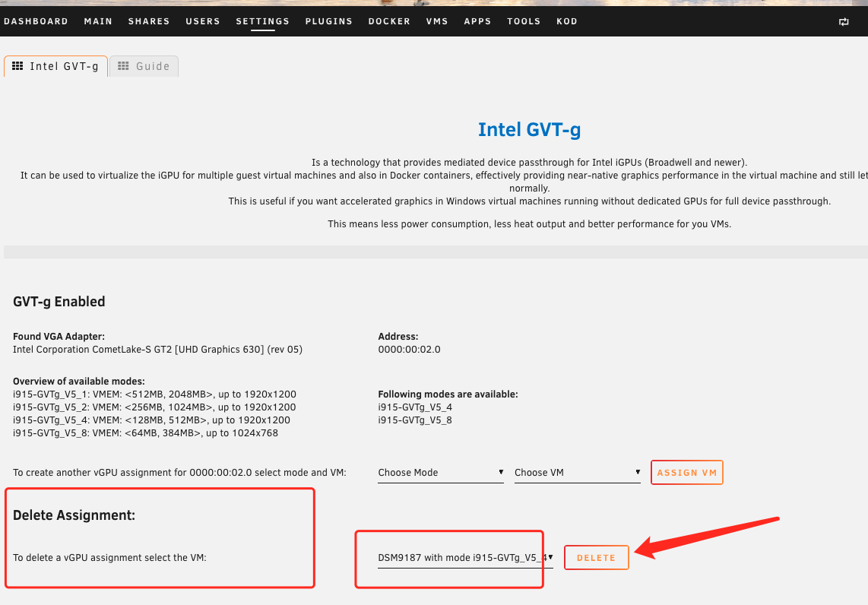868x605 pixels.
Task: Select the Intel GVT-g tab
Action: (x=56, y=66)
